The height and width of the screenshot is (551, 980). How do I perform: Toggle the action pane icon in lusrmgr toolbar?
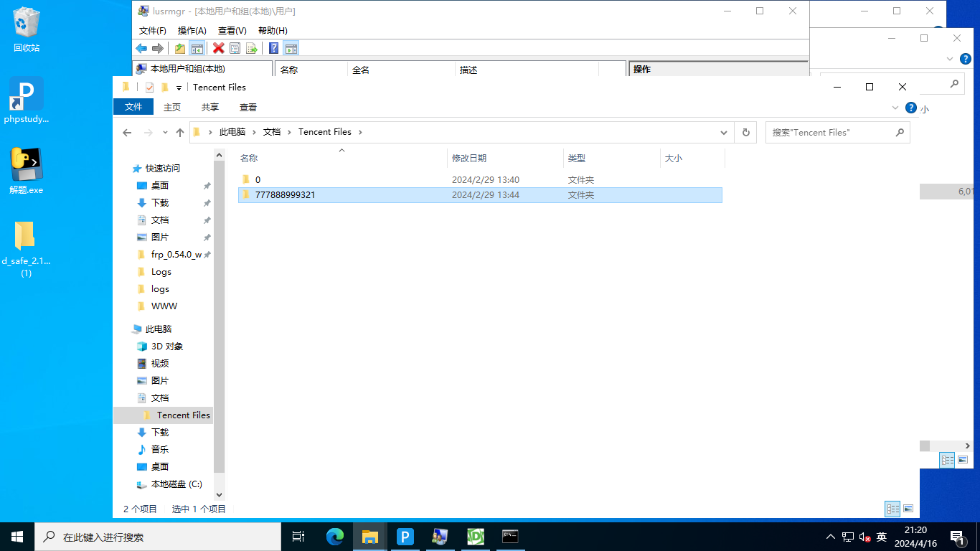click(x=291, y=48)
